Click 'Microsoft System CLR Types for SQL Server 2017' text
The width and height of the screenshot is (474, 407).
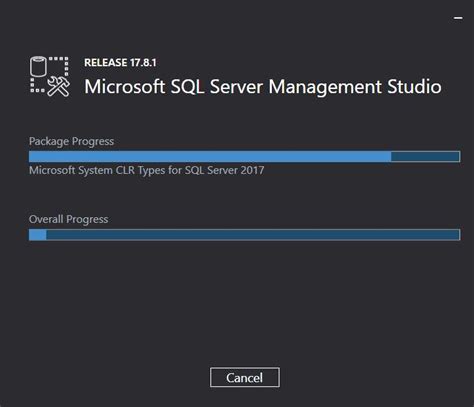coord(147,170)
